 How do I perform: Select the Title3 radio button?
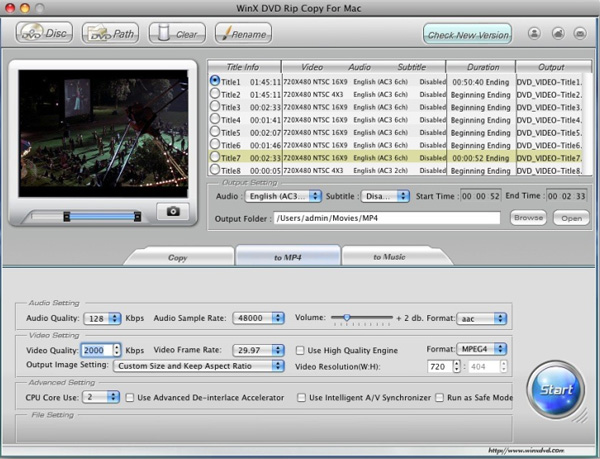pos(215,106)
